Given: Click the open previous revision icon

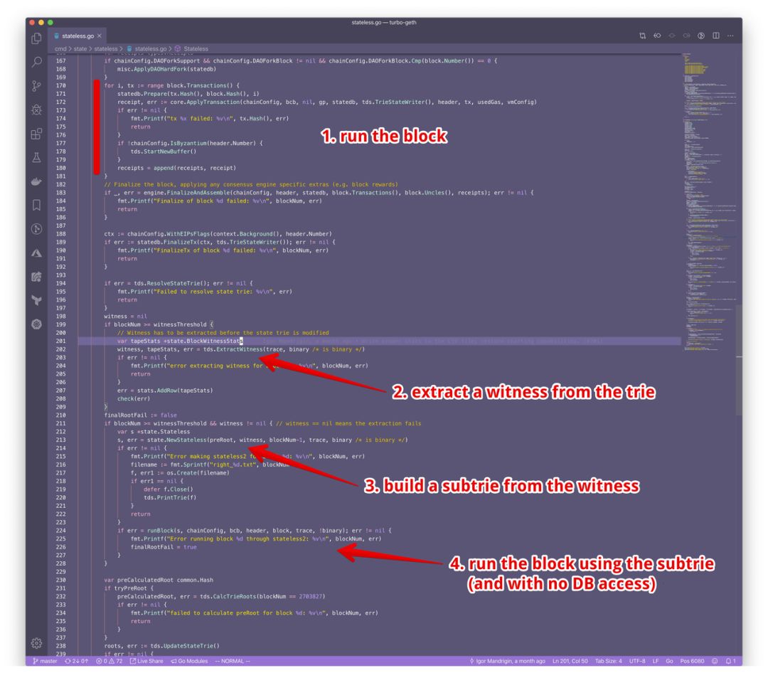Looking at the screenshot, I should pos(657,36).
